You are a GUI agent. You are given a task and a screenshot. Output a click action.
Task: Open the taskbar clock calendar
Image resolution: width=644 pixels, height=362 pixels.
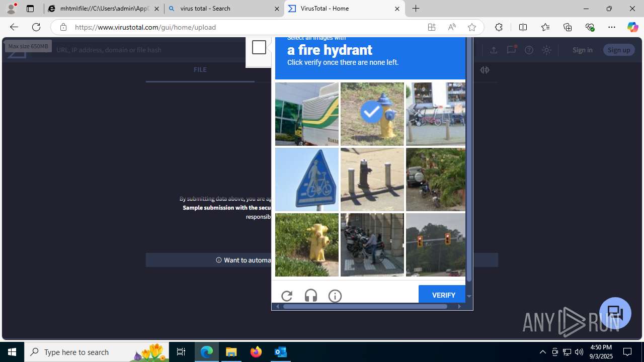tap(601, 352)
